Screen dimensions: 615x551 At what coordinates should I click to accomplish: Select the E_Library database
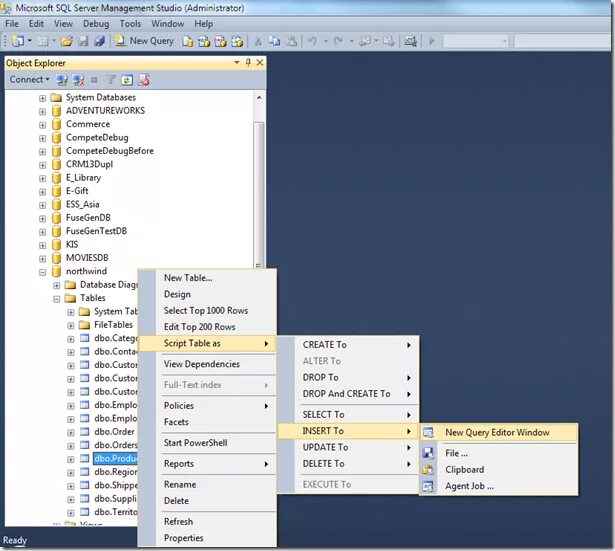(83, 178)
